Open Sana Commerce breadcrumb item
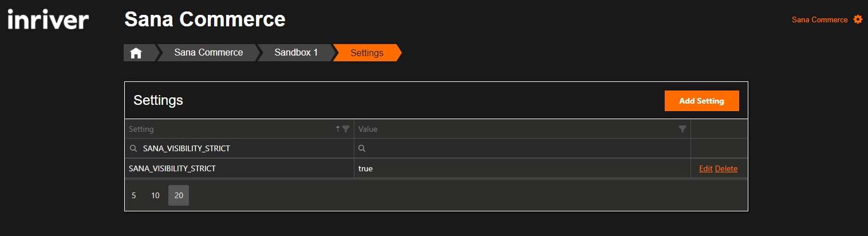Screen dimensions: 868x236 [208, 53]
